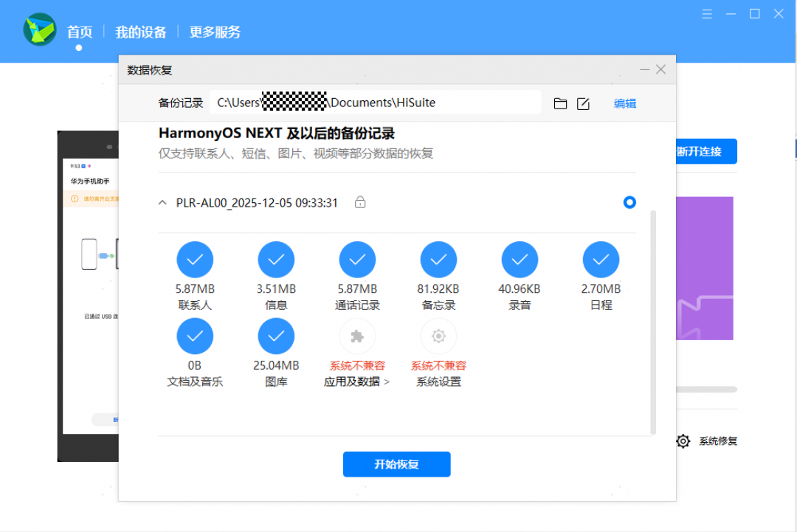Uncheck 通话记录 item
Viewport: 797px width, 532px height.
pyautogui.click(x=357, y=260)
